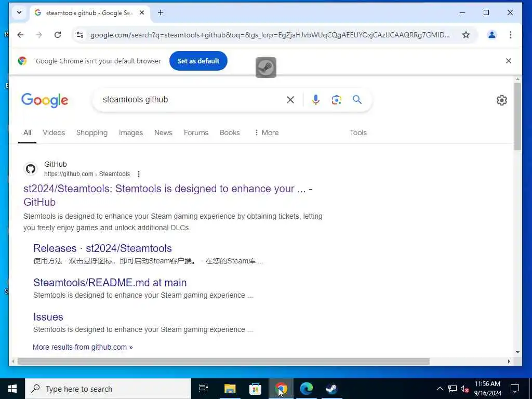
Task: Switch to the Books tab
Action: (x=230, y=132)
